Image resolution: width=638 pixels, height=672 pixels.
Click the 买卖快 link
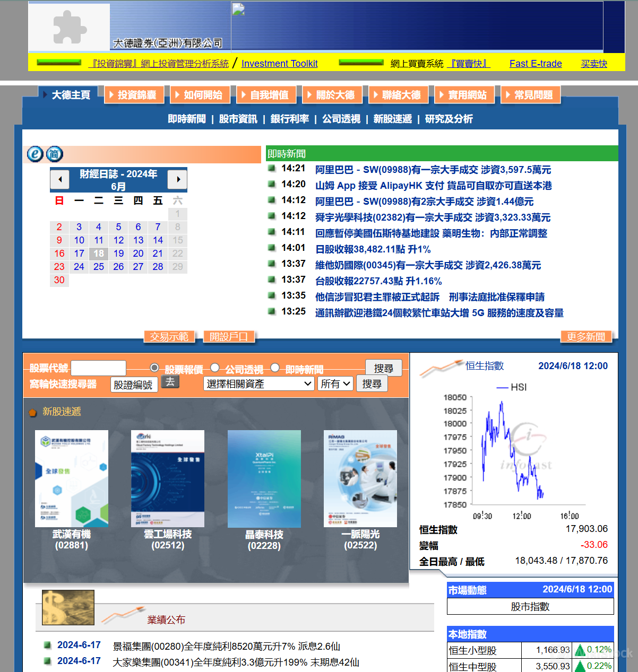594,64
